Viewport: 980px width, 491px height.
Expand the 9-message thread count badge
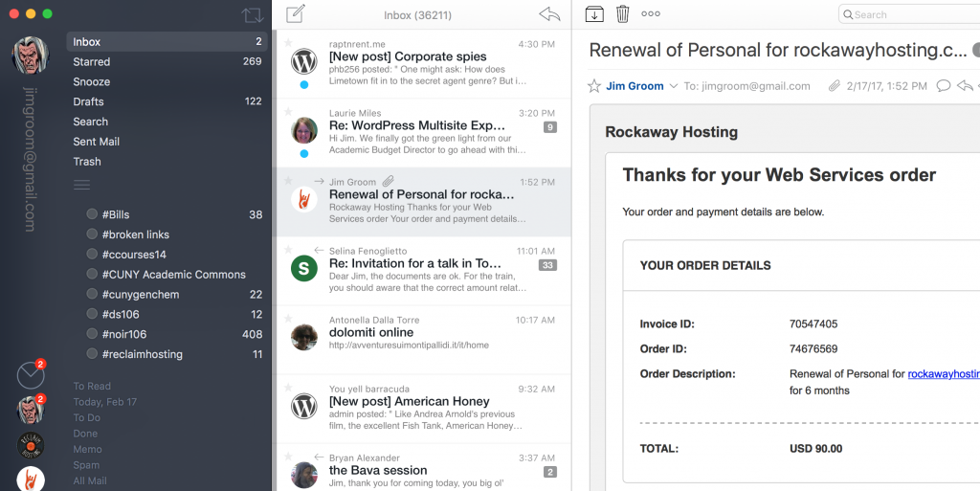click(x=550, y=127)
